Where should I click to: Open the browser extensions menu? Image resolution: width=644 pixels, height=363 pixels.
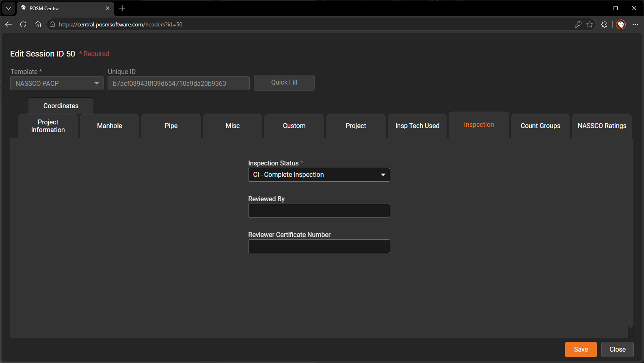click(604, 24)
